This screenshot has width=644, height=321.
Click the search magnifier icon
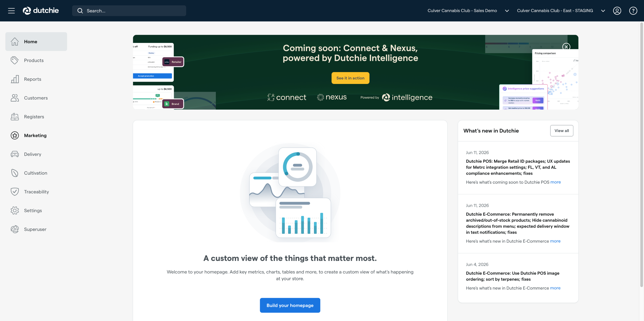pyautogui.click(x=80, y=11)
